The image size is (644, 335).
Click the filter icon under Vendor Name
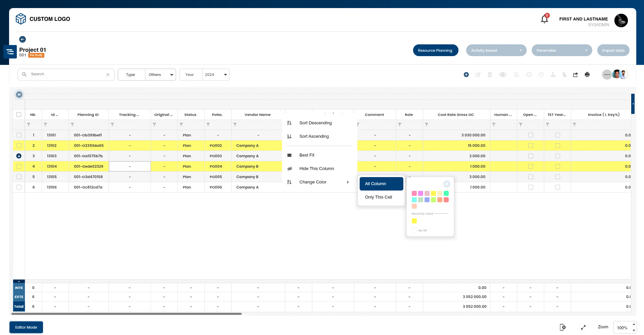235,125
